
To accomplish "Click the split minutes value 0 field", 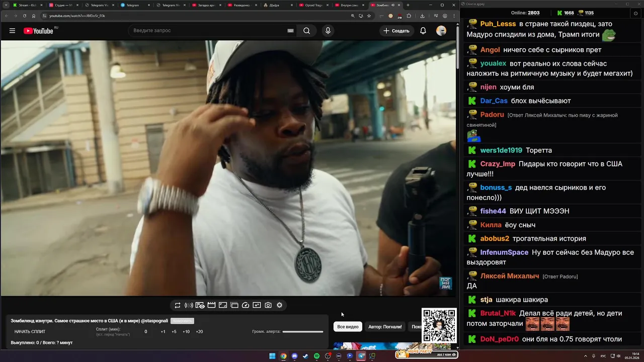I will click(146, 332).
